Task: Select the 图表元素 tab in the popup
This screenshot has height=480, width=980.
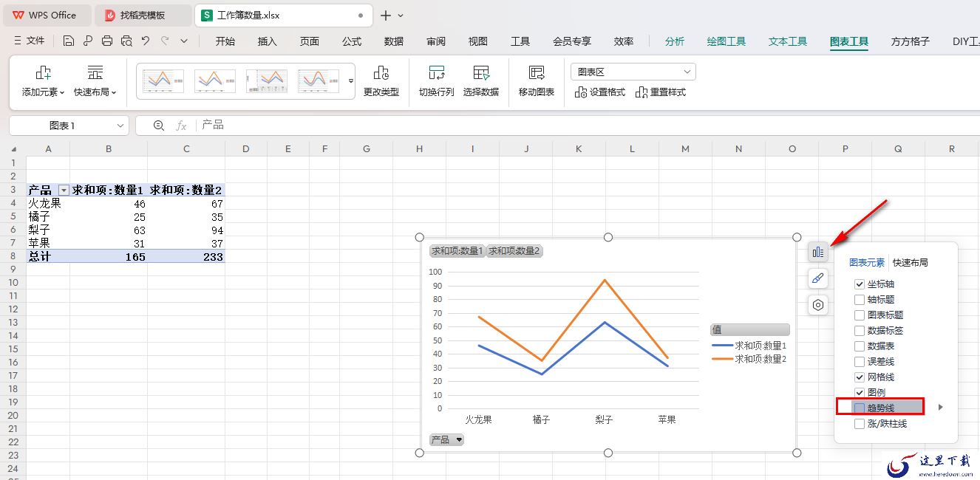Action: click(x=867, y=262)
